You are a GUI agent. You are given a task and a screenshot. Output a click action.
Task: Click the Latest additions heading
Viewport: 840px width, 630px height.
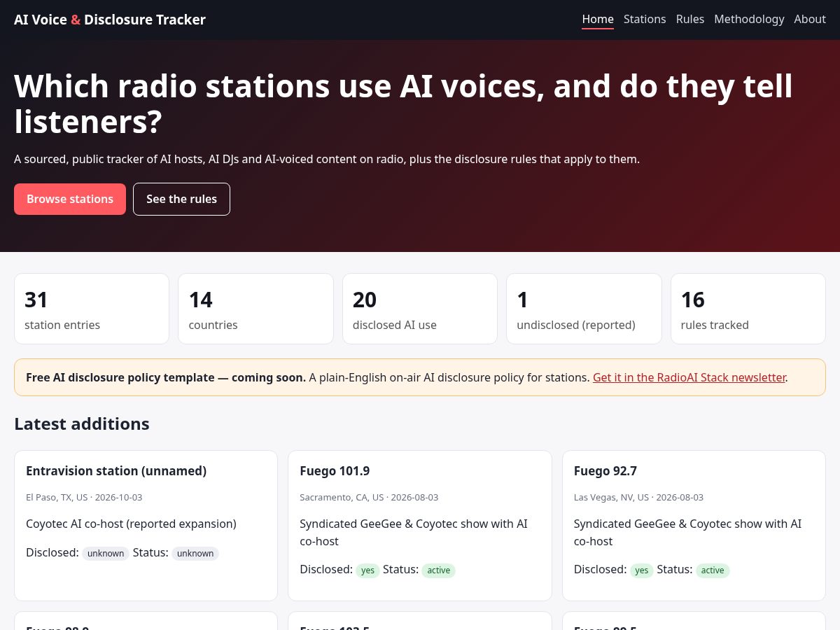(82, 423)
